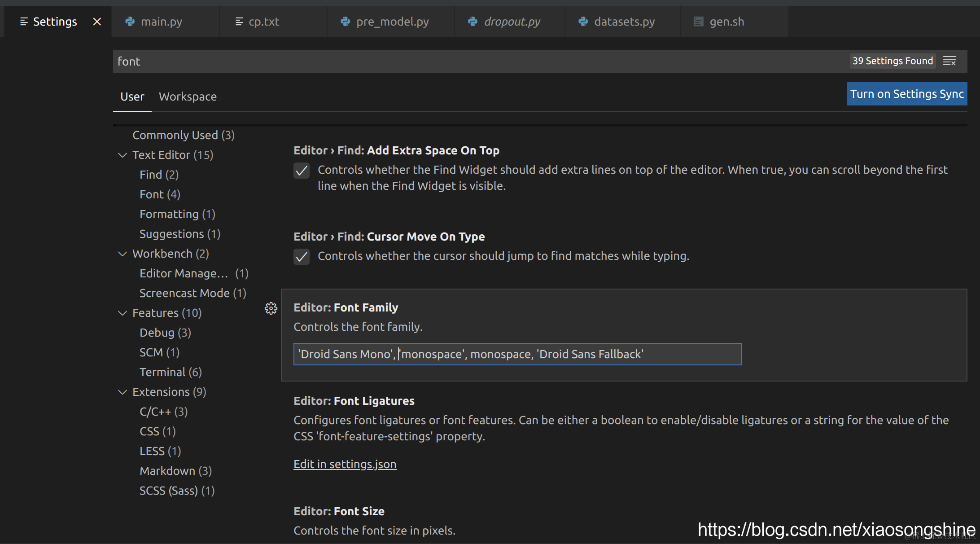
Task: Open the dropout.py editor tab
Action: pos(512,22)
